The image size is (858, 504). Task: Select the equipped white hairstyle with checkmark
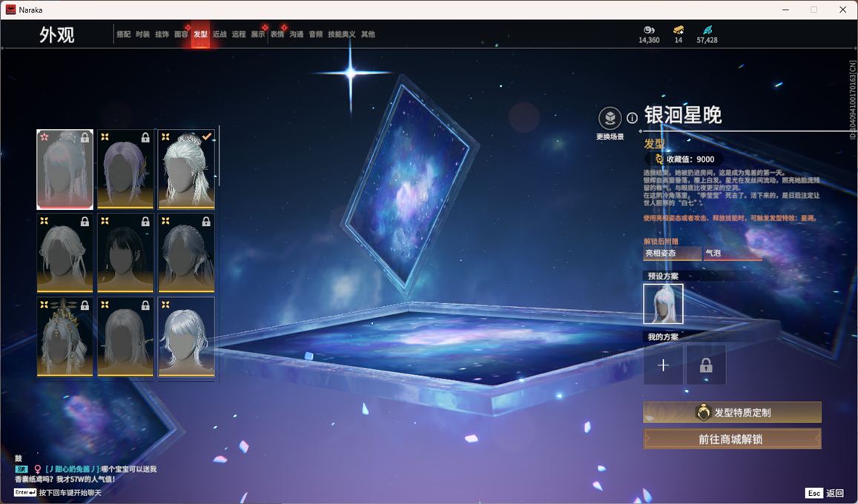(x=186, y=170)
